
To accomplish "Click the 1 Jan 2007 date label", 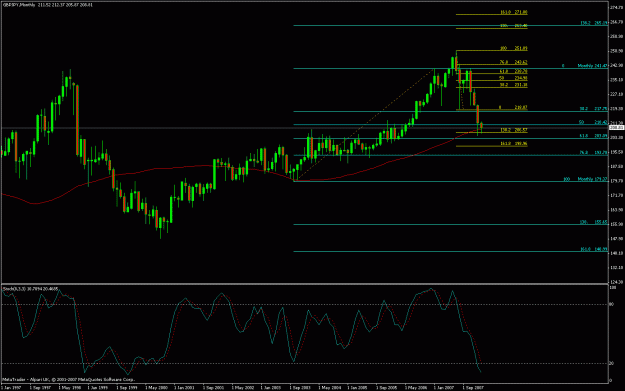I will pos(444,387).
